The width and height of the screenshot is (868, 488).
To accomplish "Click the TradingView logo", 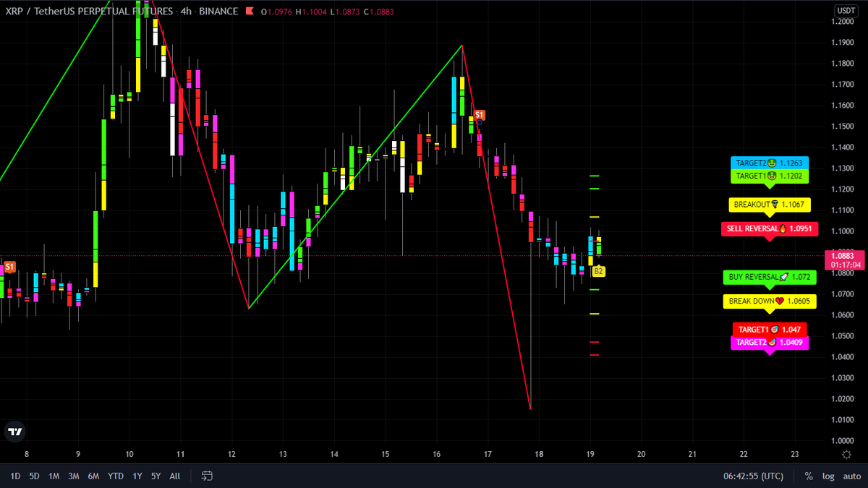I will coord(14,432).
